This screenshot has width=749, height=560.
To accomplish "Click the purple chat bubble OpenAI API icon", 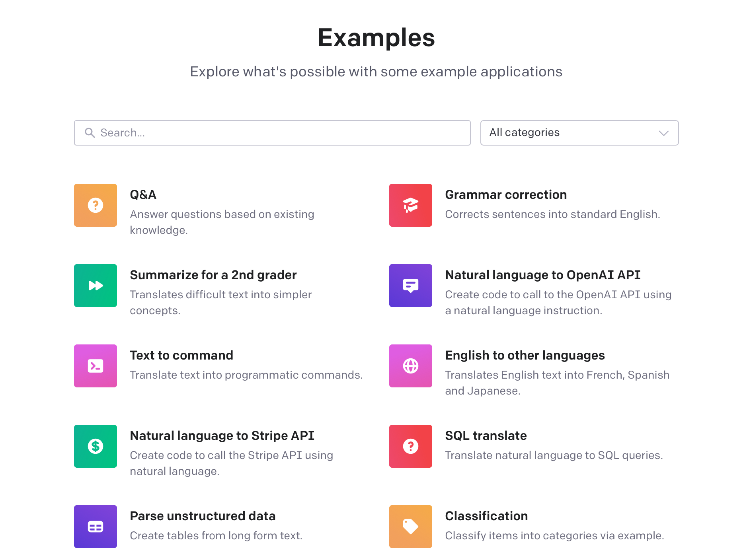I will click(x=411, y=286).
